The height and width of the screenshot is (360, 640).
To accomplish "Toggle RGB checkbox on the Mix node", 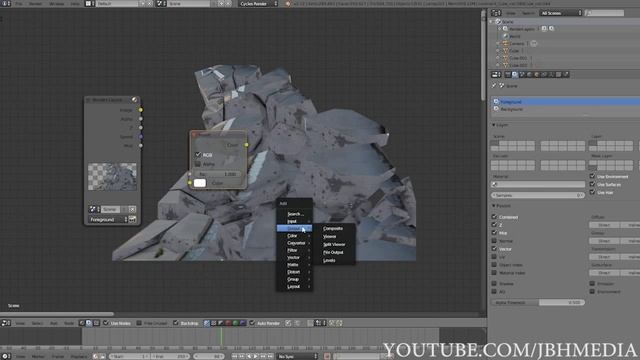I will (x=198, y=155).
